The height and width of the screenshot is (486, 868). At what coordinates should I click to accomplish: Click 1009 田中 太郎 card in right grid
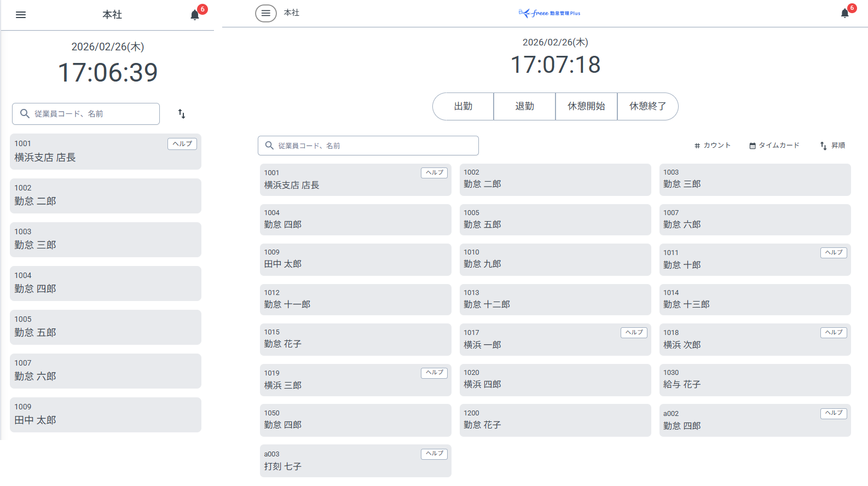point(356,260)
